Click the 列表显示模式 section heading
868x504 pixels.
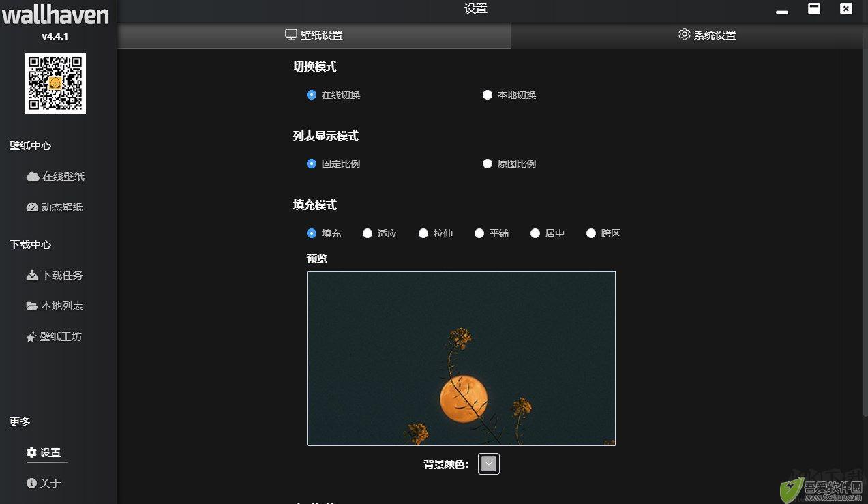click(326, 136)
